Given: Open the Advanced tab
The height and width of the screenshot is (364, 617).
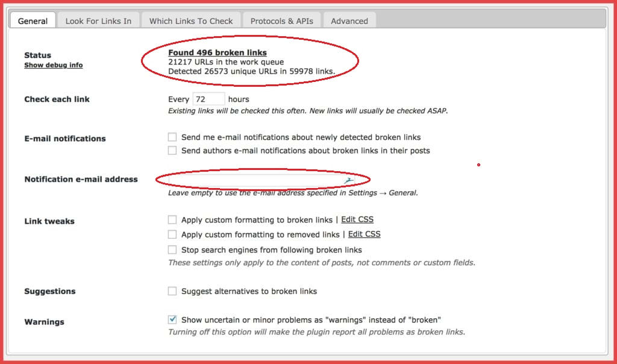Looking at the screenshot, I should 349,21.
